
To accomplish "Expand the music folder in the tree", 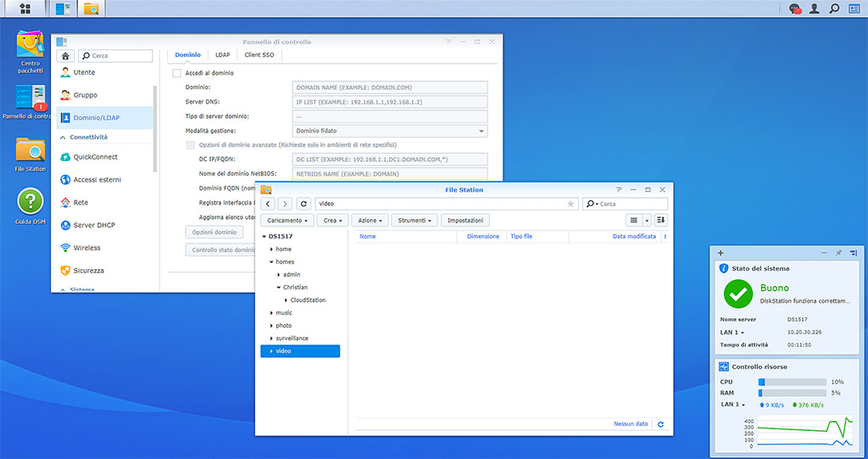I will (x=271, y=313).
